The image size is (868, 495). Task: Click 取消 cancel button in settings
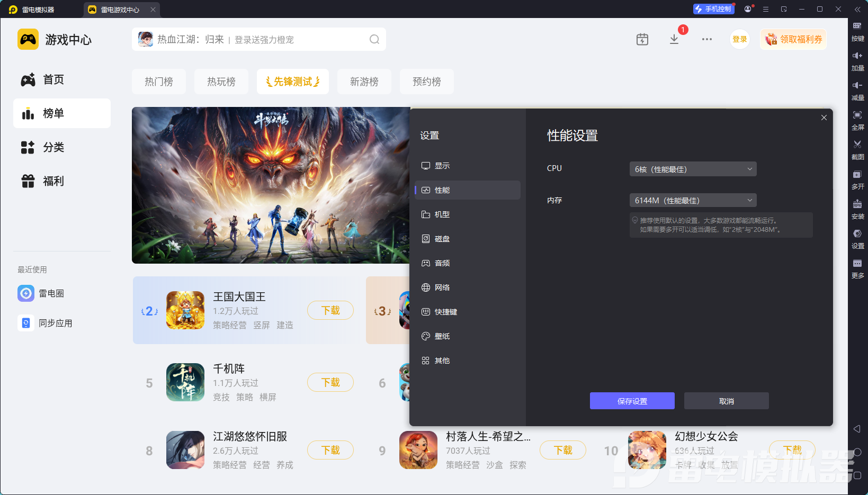[x=727, y=401]
